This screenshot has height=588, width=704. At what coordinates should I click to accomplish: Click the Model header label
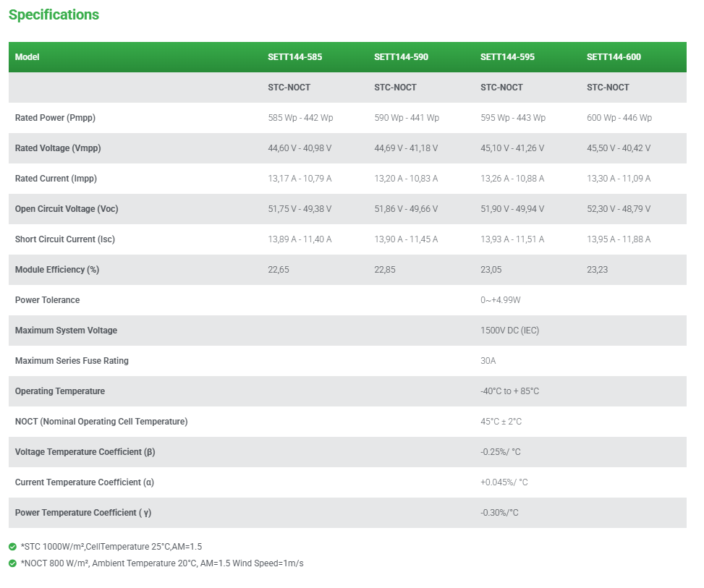tap(27, 57)
